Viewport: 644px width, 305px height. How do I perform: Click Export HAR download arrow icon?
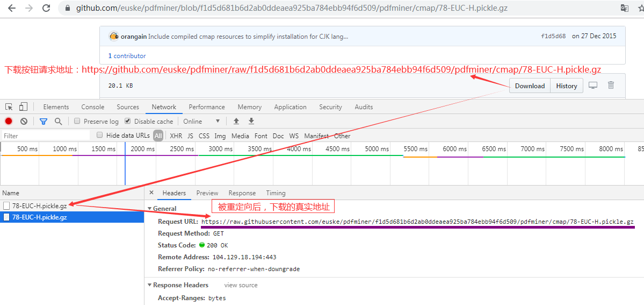point(251,121)
